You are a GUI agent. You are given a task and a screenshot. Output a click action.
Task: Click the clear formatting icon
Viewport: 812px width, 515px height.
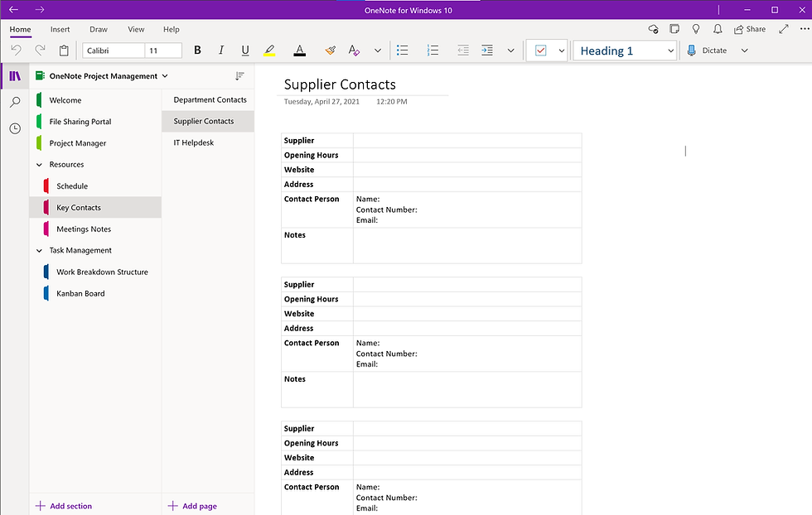(x=355, y=51)
